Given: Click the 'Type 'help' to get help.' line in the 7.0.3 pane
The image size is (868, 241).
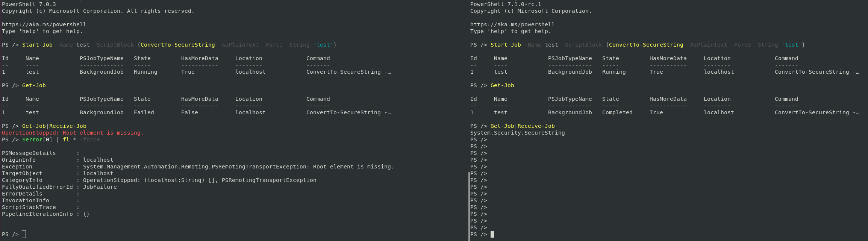Looking at the screenshot, I should point(42,31).
